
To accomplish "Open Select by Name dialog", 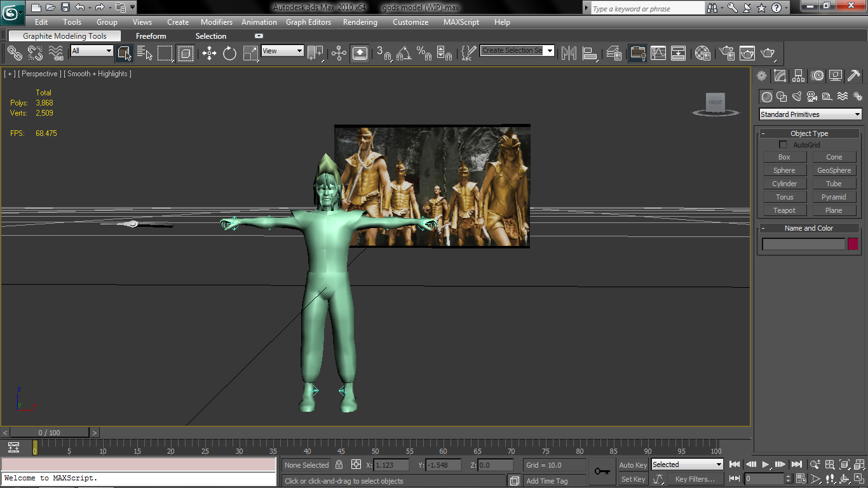I will (145, 53).
